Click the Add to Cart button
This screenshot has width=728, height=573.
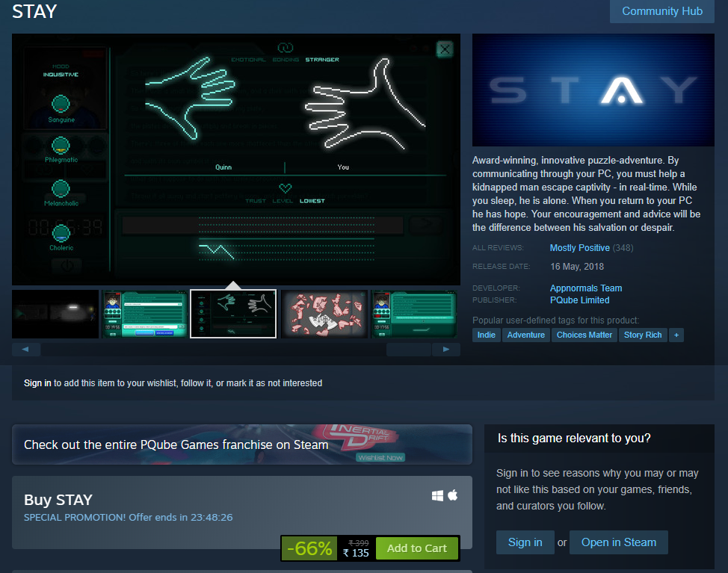point(417,548)
